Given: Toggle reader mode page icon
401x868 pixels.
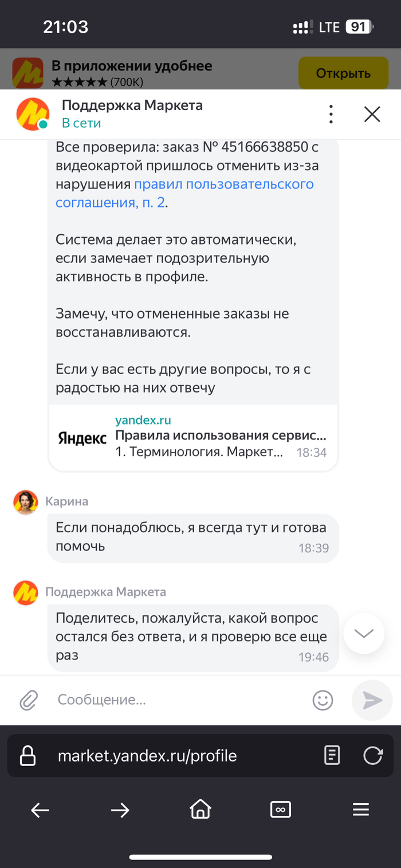Looking at the screenshot, I should click(332, 756).
